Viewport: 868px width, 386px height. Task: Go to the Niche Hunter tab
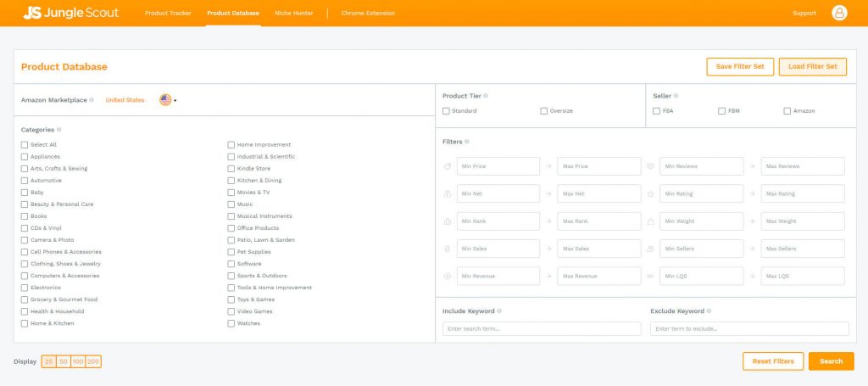click(x=294, y=14)
